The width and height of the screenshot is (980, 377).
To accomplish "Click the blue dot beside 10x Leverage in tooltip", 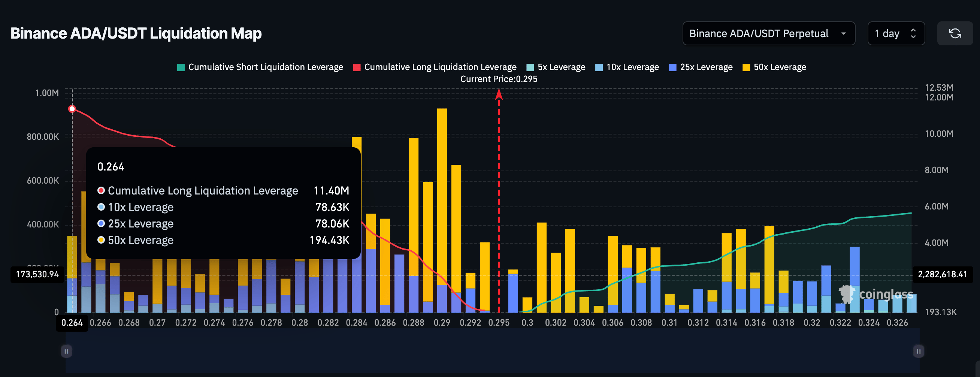I will click(x=101, y=207).
